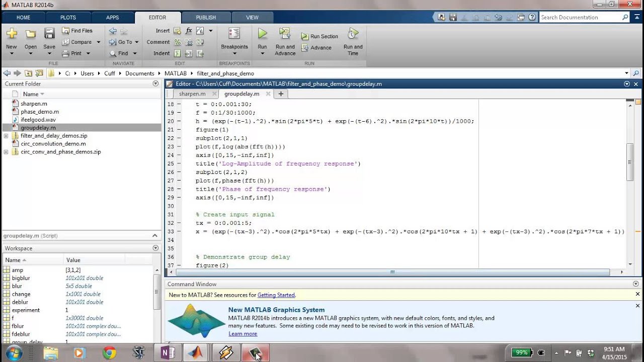Click the decrease indent icon
Viewport: 644px width, 362px height.
[x=200, y=53]
